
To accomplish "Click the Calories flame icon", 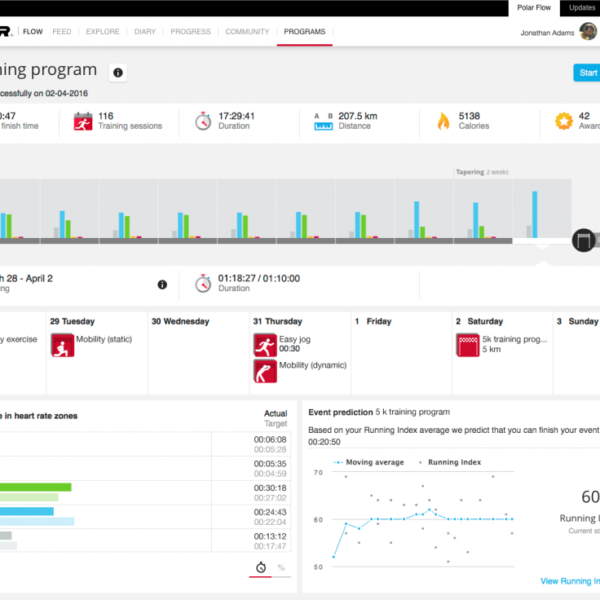I will click(x=442, y=121).
